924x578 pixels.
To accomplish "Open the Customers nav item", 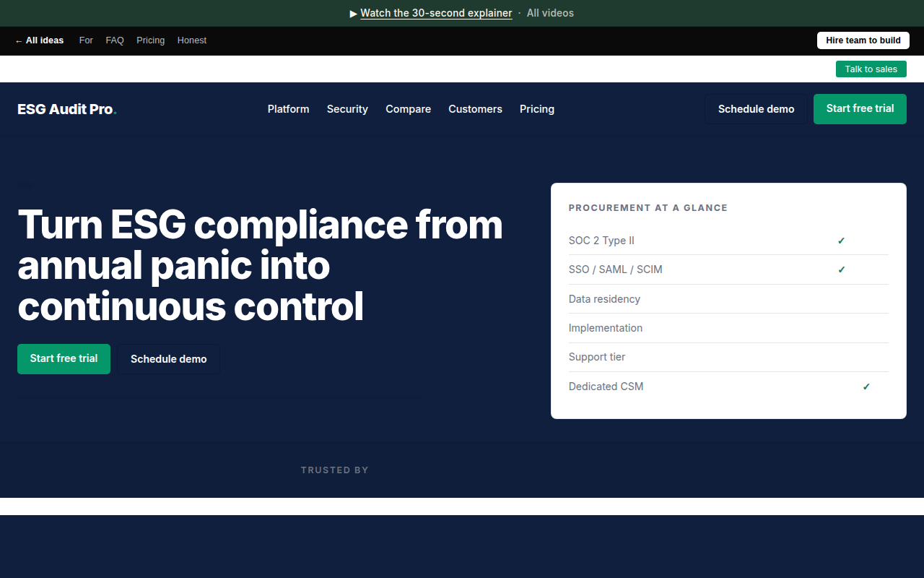I will point(475,109).
